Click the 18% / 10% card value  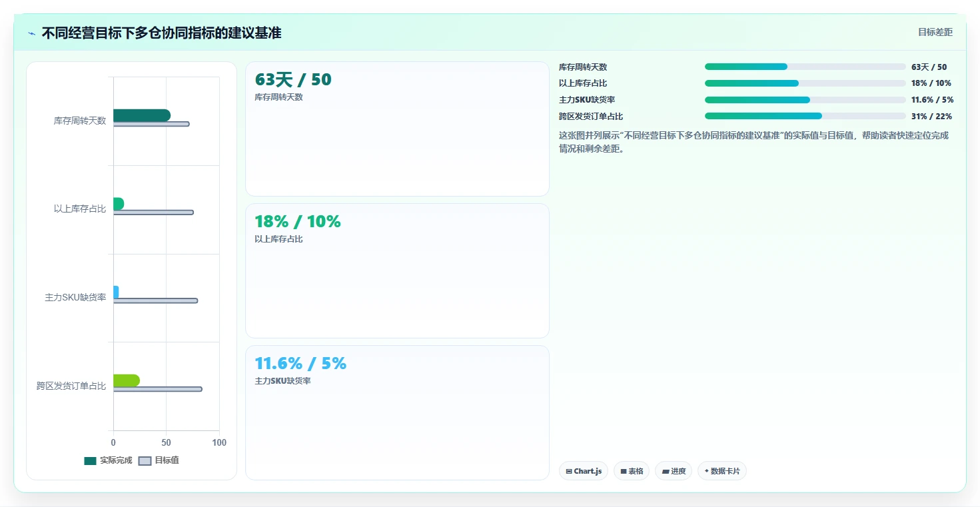click(298, 222)
